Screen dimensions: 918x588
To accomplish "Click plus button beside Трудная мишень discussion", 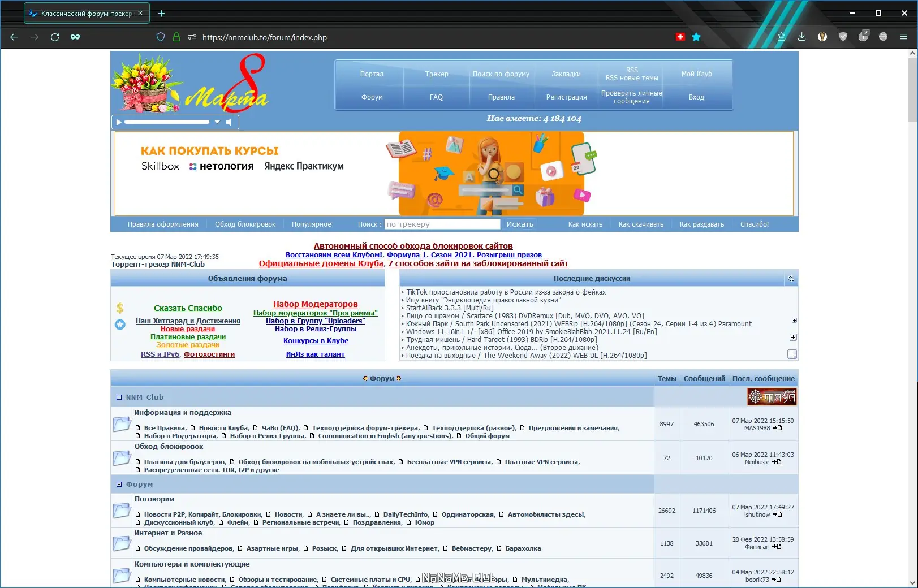I will pyautogui.click(x=793, y=338).
